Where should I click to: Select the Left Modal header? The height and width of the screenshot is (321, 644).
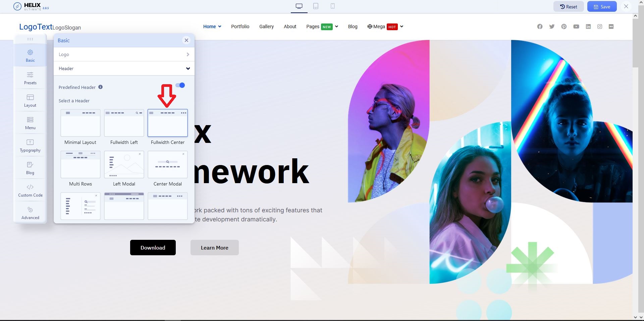tap(124, 165)
